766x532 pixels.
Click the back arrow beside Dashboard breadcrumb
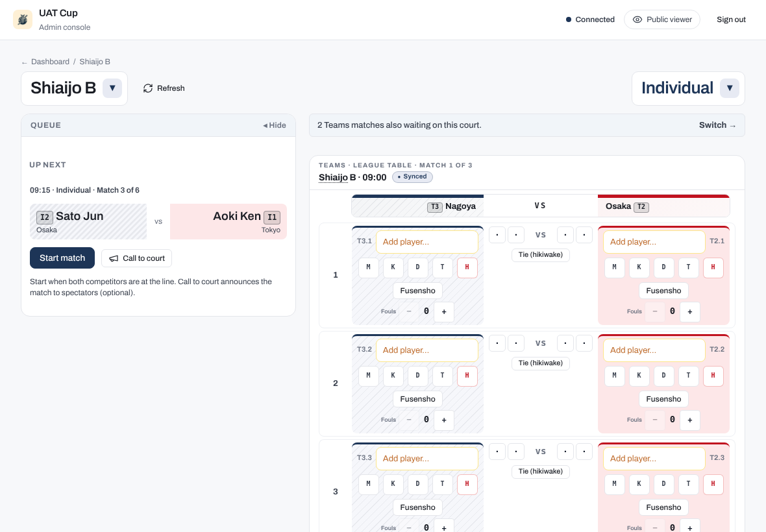click(25, 62)
